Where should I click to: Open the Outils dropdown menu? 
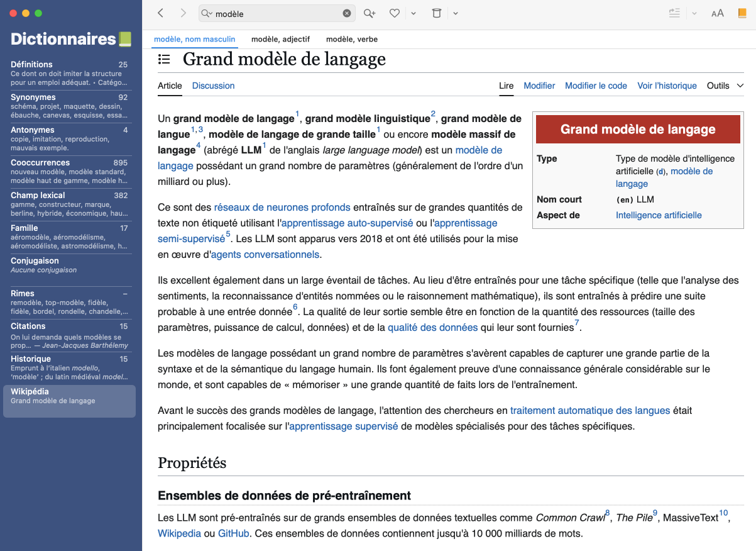click(x=725, y=86)
